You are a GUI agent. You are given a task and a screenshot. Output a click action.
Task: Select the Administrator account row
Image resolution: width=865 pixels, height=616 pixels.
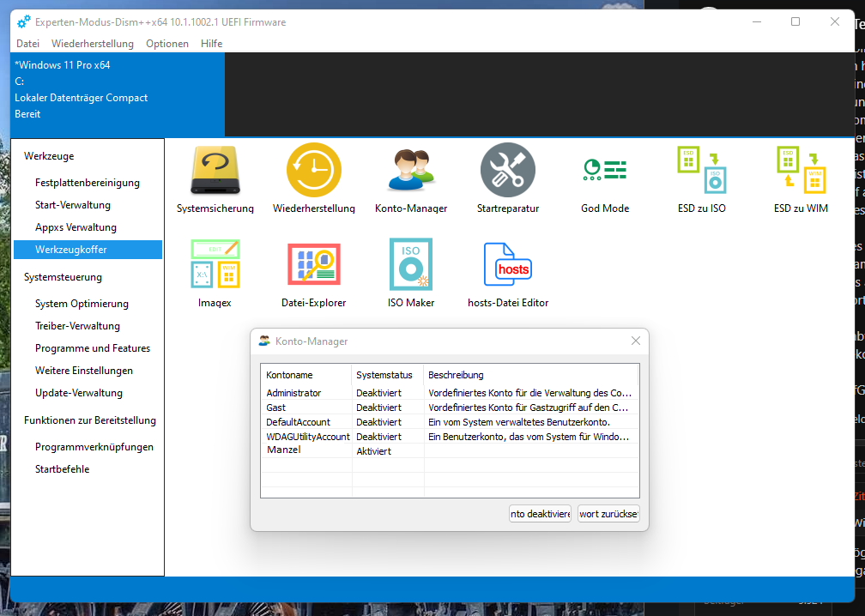coord(450,393)
